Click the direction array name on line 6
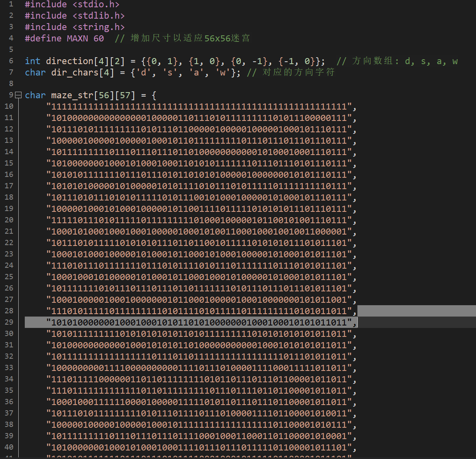 [69, 61]
